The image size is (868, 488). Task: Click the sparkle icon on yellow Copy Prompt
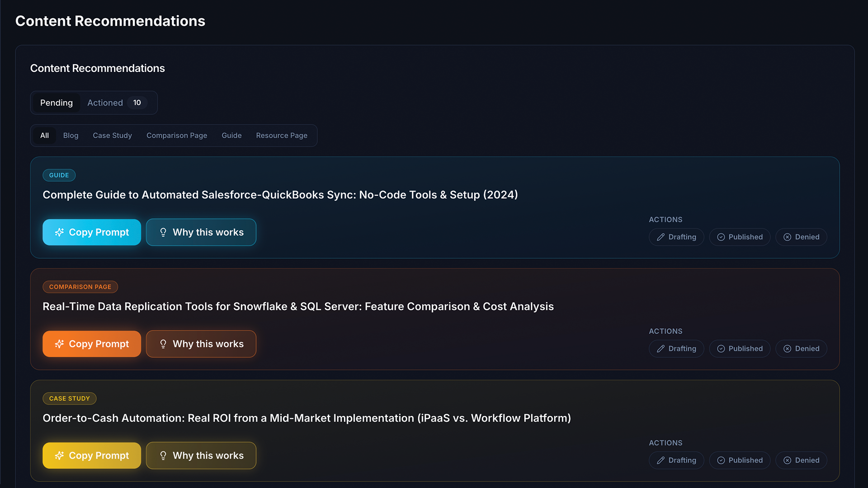pos(59,455)
